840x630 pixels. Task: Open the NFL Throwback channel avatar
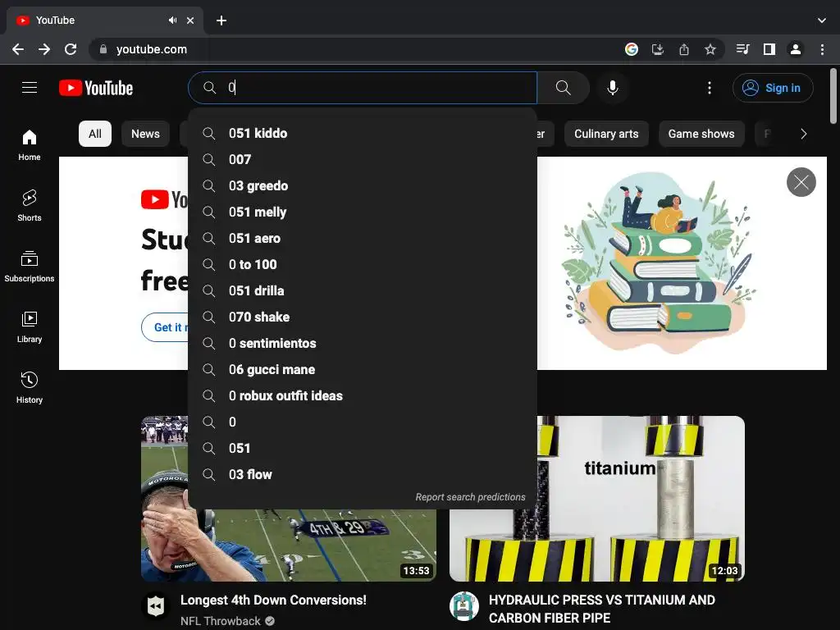pos(155,606)
